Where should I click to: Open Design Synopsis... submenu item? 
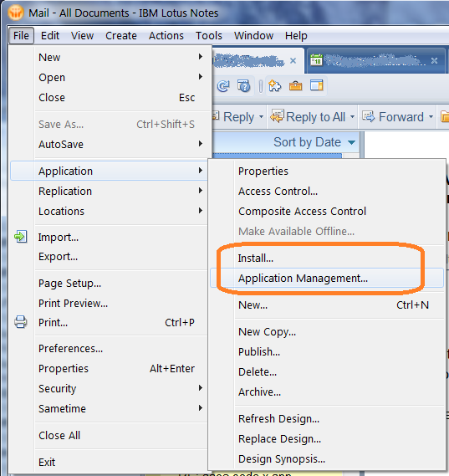(327, 459)
